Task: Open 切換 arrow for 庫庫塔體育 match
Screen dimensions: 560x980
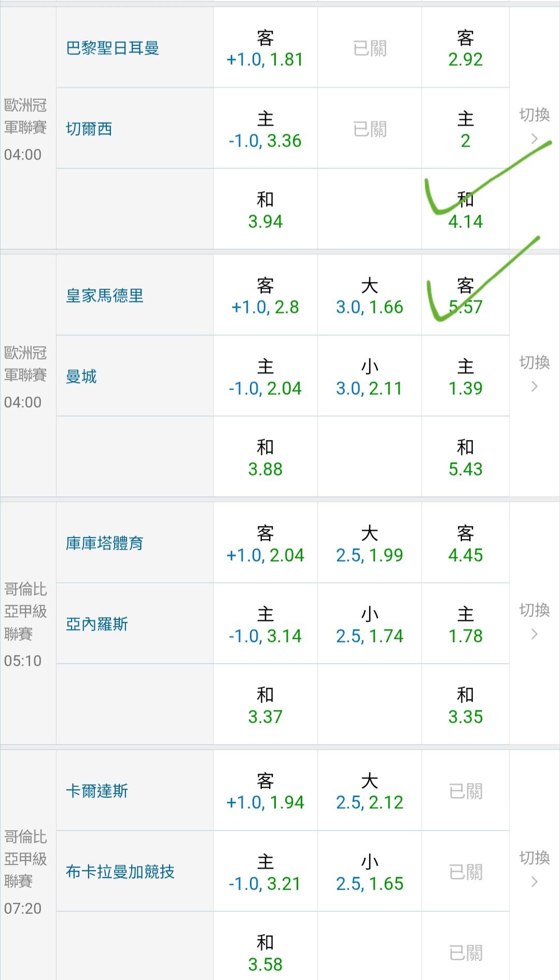Action: click(x=535, y=622)
